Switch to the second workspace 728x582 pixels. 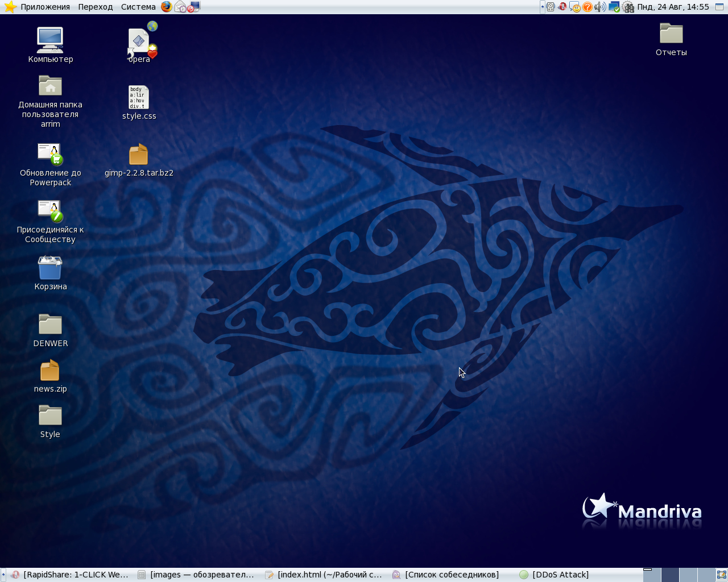pyautogui.click(x=670, y=575)
